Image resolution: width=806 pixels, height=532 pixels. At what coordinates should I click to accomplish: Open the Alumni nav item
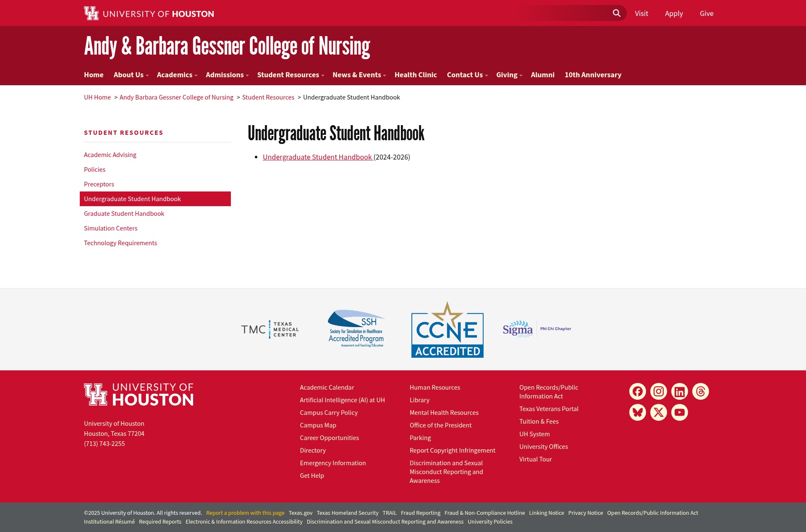tap(542, 75)
